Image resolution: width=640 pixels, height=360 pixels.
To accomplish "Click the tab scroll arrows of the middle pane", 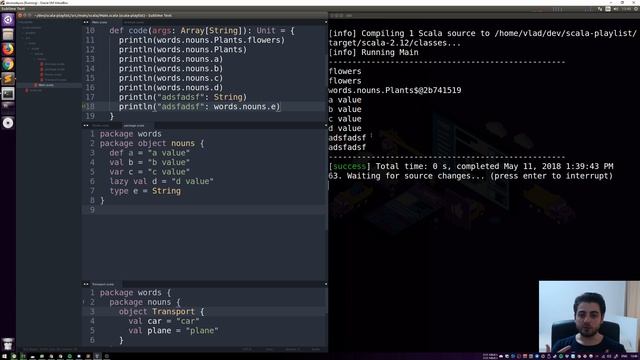I will [86, 125].
